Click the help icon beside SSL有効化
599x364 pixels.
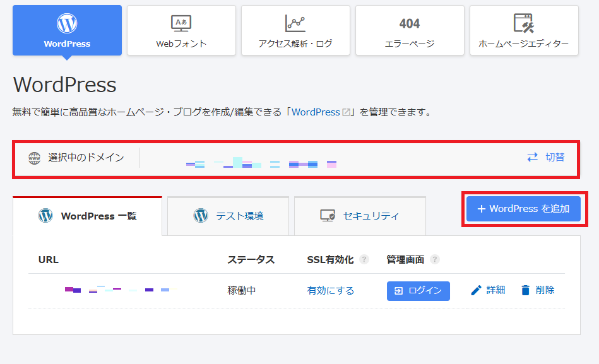[364, 260]
